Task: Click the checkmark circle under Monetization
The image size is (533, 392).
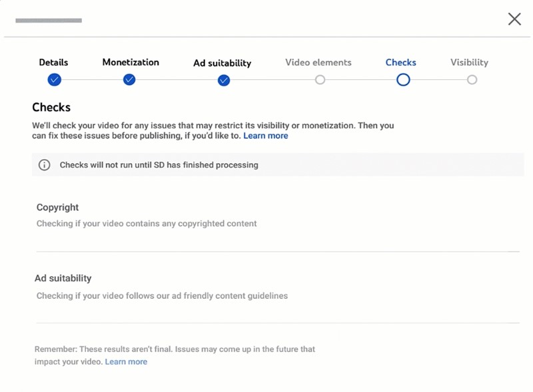Action: pos(129,80)
